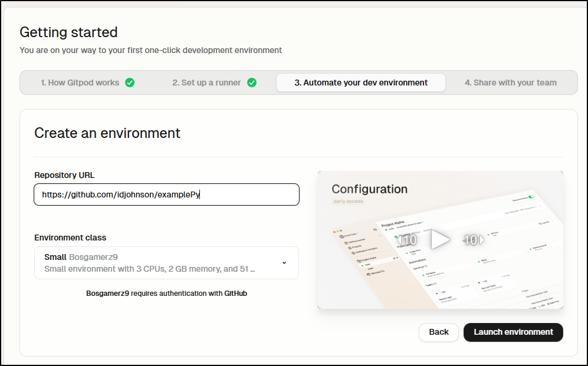Image resolution: width=588 pixels, height=366 pixels.
Task: Play the Configuration video
Action: [x=439, y=240]
